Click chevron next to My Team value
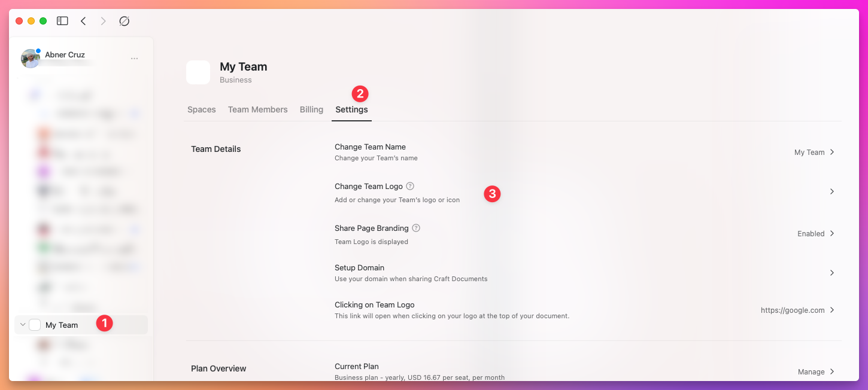This screenshot has height=390, width=868. click(831, 152)
